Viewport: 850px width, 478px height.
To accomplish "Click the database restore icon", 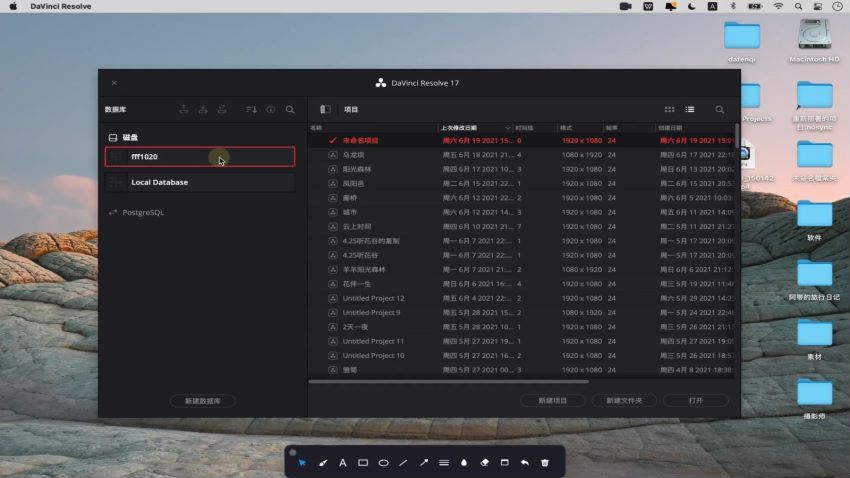I will [203, 110].
